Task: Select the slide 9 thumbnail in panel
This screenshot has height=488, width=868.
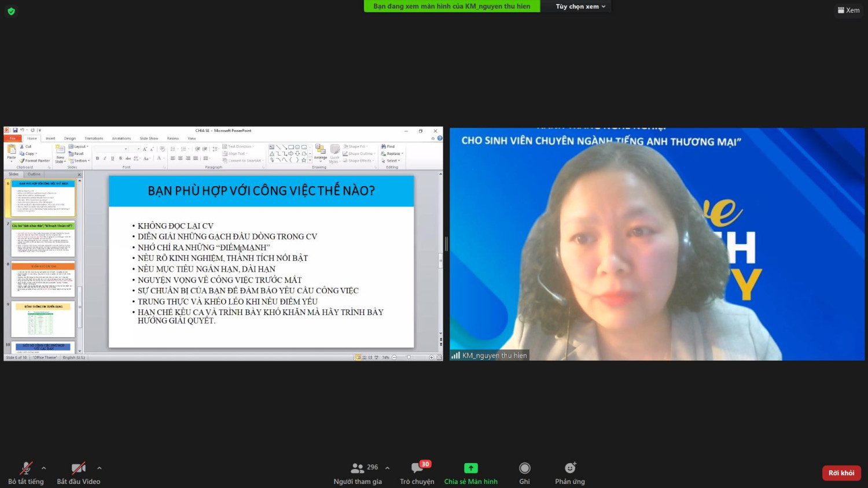Action: [43, 319]
